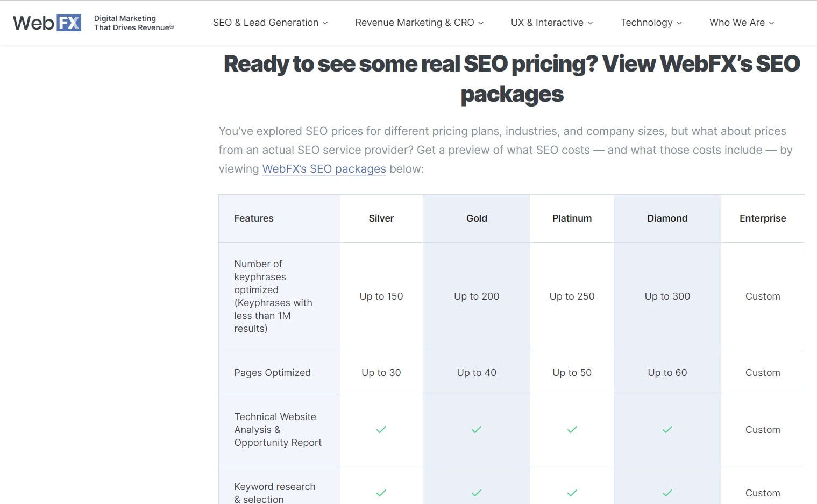
Task: Click Platinum checkmark for Keyword research
Action: (572, 493)
